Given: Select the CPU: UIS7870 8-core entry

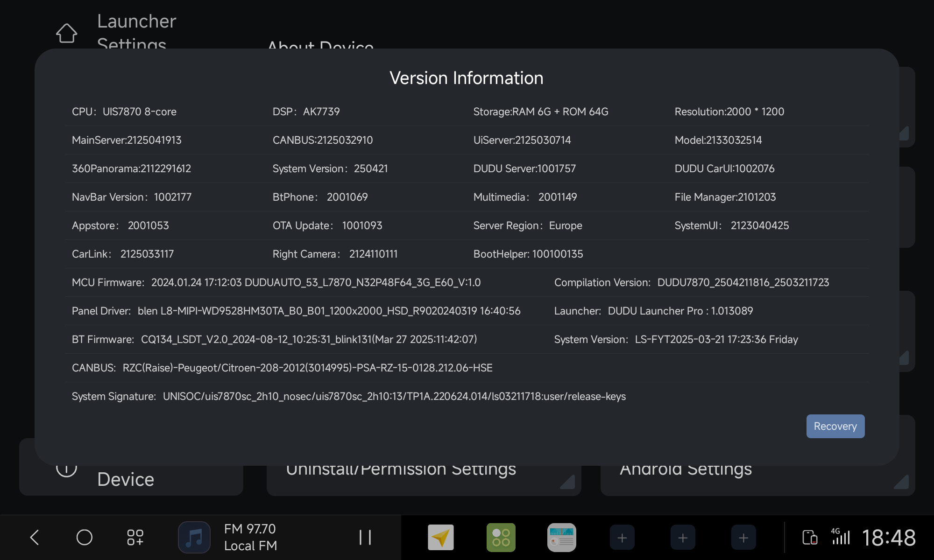Looking at the screenshot, I should click(124, 112).
